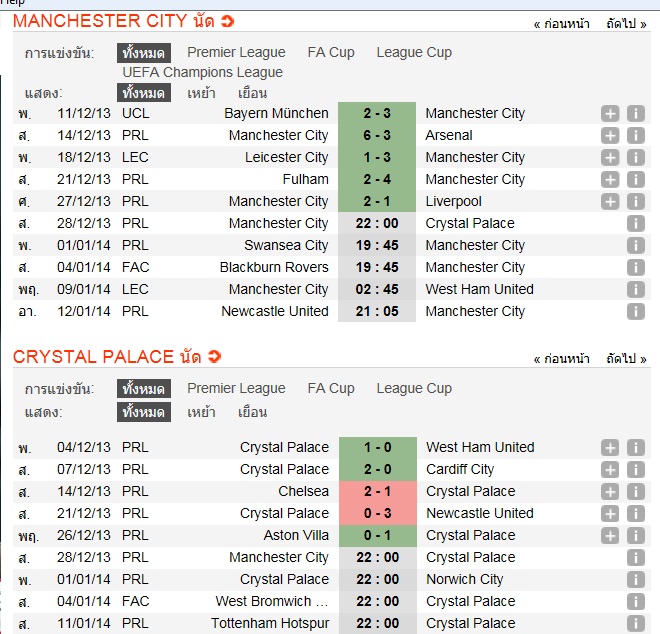The height and width of the screenshot is (634, 660).
Task: Expand Aston Villa vs Crystal Palace details
Action: (x=610, y=536)
